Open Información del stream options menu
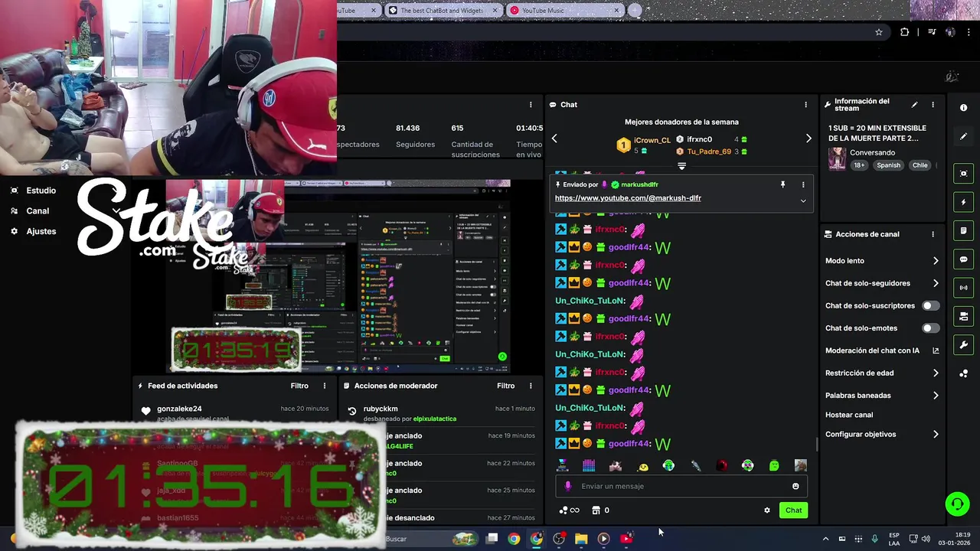The image size is (980, 551). coord(933,105)
